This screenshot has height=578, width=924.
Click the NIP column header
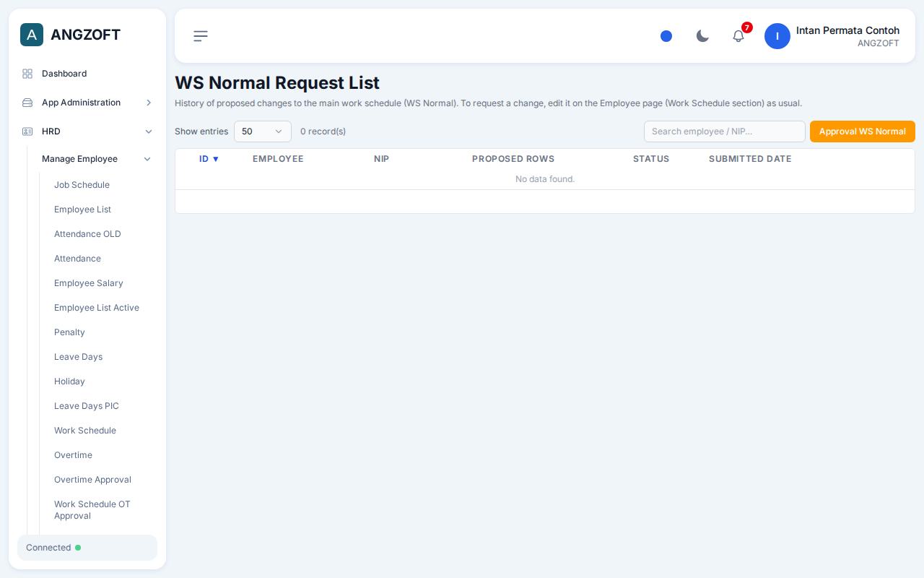click(381, 159)
